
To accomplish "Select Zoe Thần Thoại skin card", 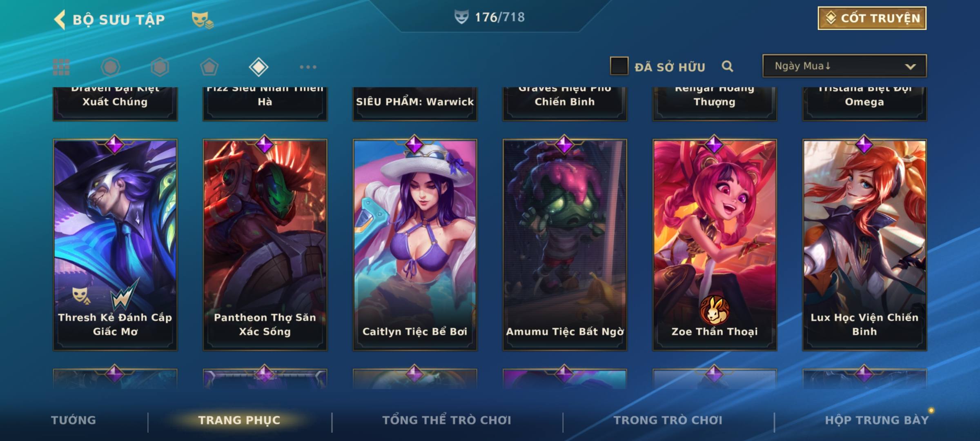I will pos(715,245).
